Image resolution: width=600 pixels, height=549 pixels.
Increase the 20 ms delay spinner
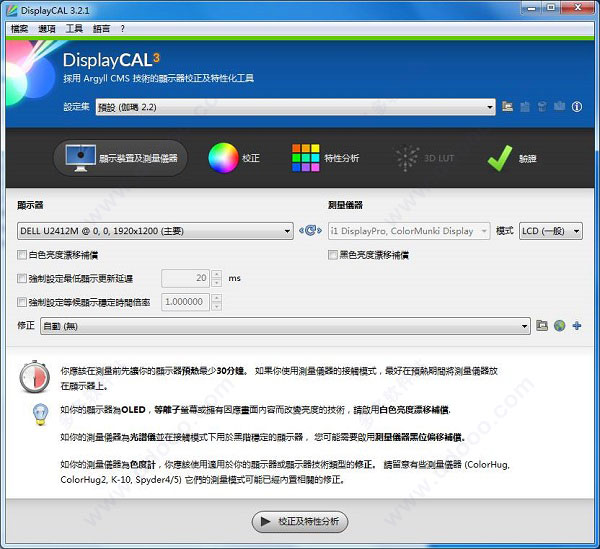[217, 274]
